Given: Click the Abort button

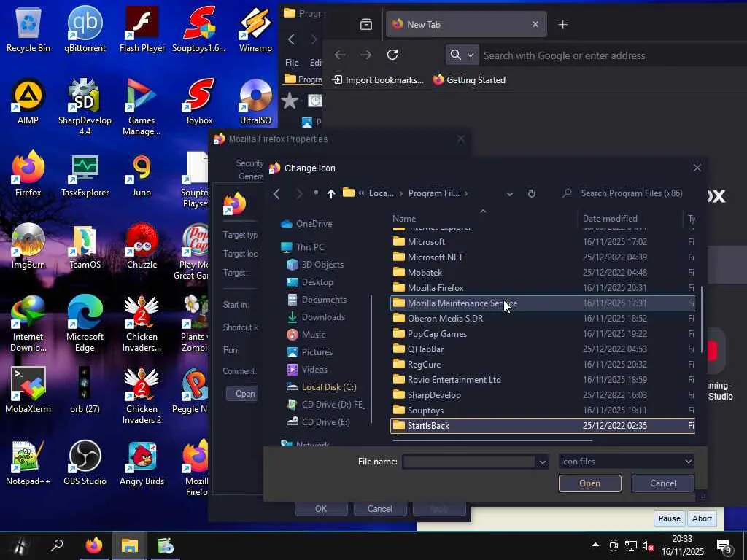Looking at the screenshot, I should coord(703,518).
